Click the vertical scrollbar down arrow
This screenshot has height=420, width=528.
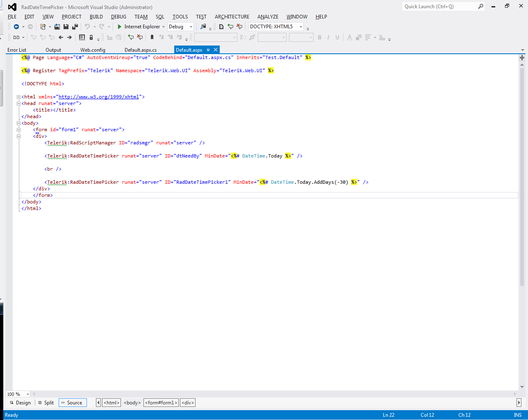point(522,387)
